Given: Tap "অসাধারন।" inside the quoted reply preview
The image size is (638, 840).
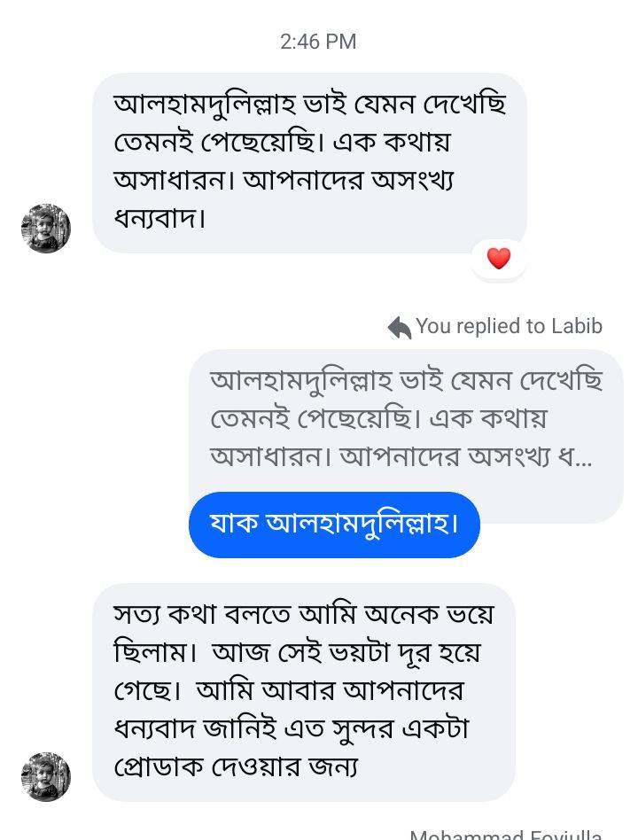Looking at the screenshot, I should [x=267, y=456].
